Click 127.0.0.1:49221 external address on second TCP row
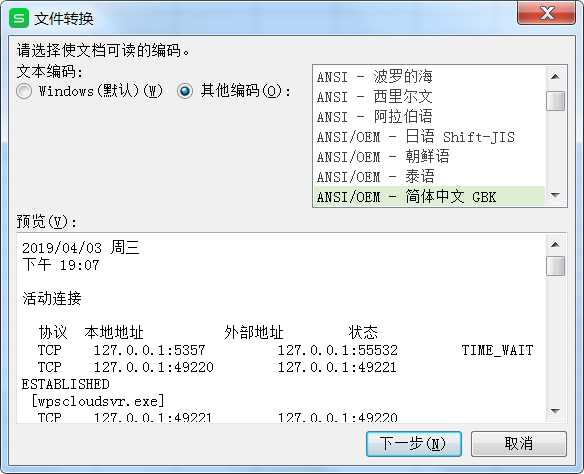Viewport: 584px width, 474px height. click(337, 368)
